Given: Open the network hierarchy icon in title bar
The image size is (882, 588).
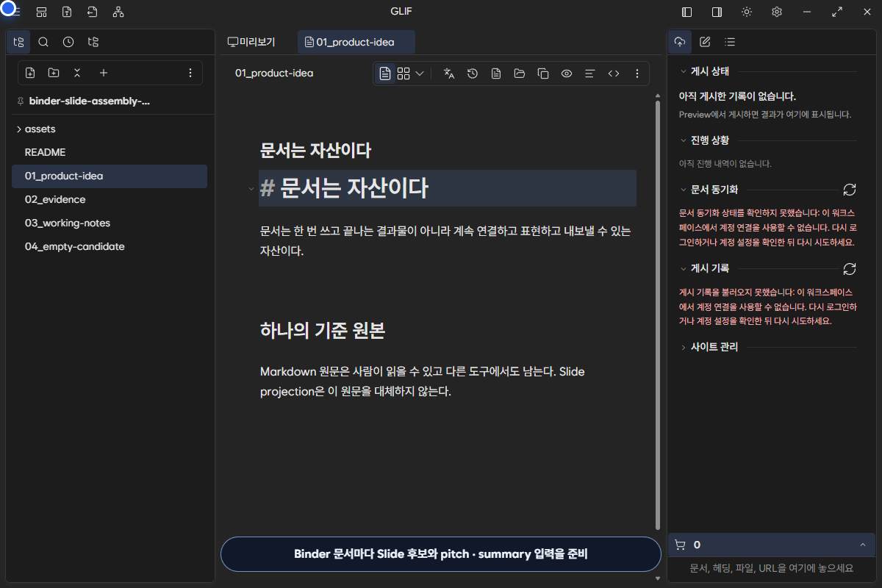Looking at the screenshot, I should pyautogui.click(x=118, y=12).
